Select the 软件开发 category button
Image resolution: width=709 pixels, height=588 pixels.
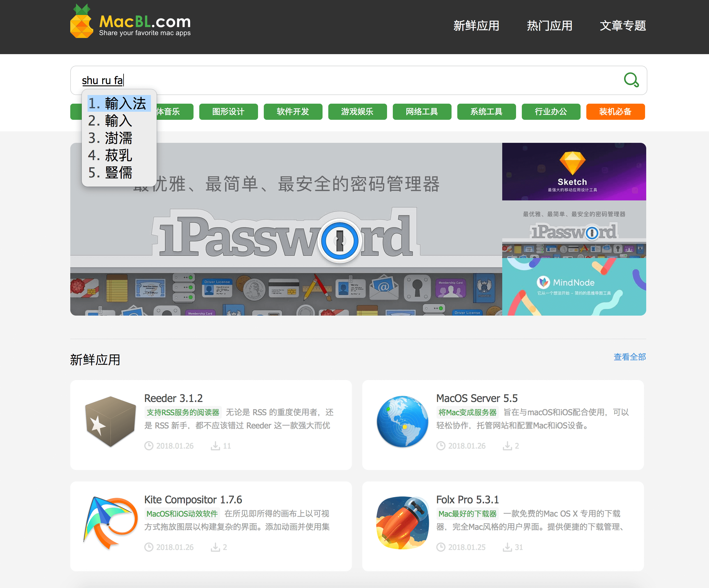click(x=293, y=112)
